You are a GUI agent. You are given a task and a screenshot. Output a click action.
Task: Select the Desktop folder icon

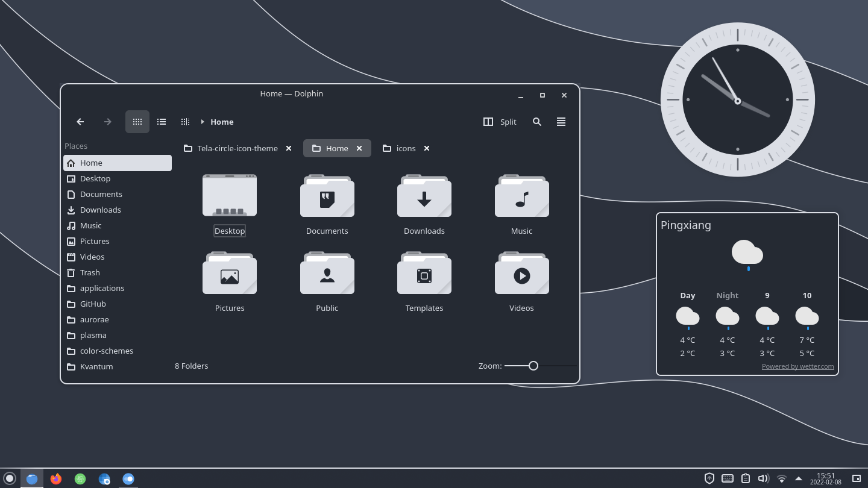[x=230, y=195]
